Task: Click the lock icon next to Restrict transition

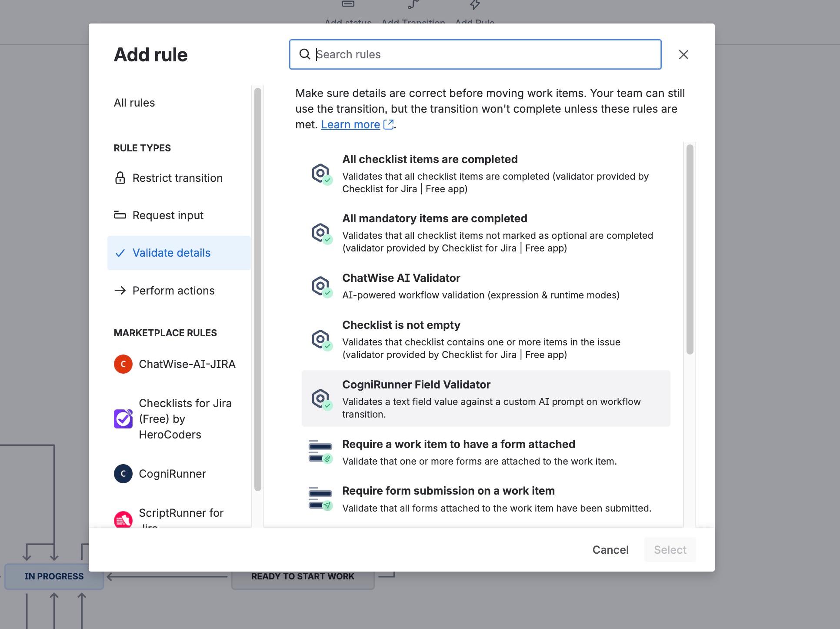Action: click(x=120, y=177)
